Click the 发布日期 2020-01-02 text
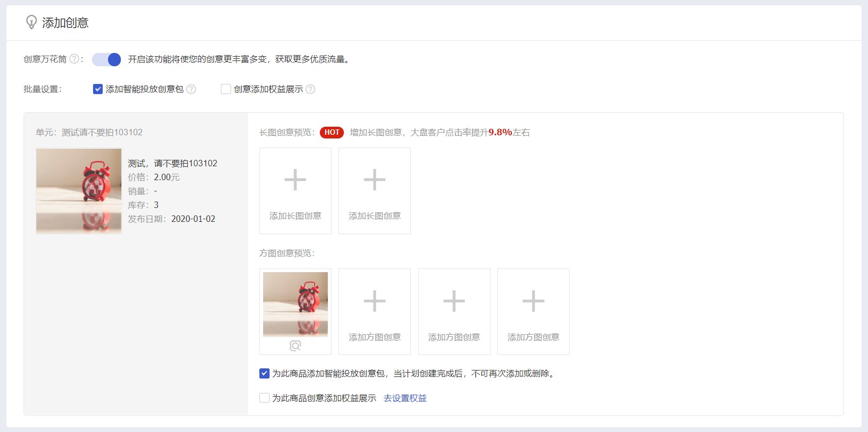This screenshot has height=432, width=868. (x=171, y=219)
